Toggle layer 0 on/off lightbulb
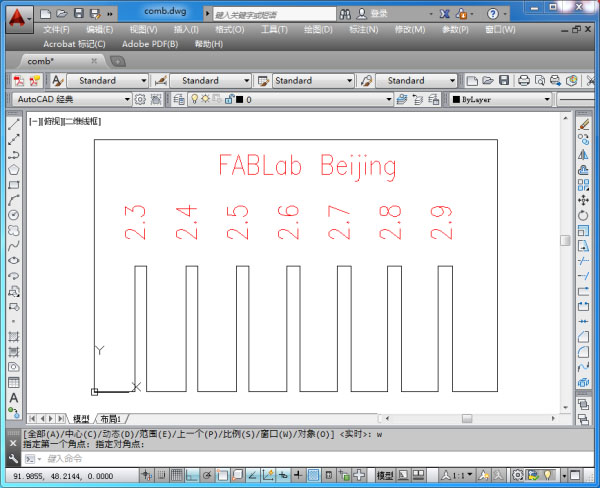This screenshot has width=600, height=488. (194, 99)
